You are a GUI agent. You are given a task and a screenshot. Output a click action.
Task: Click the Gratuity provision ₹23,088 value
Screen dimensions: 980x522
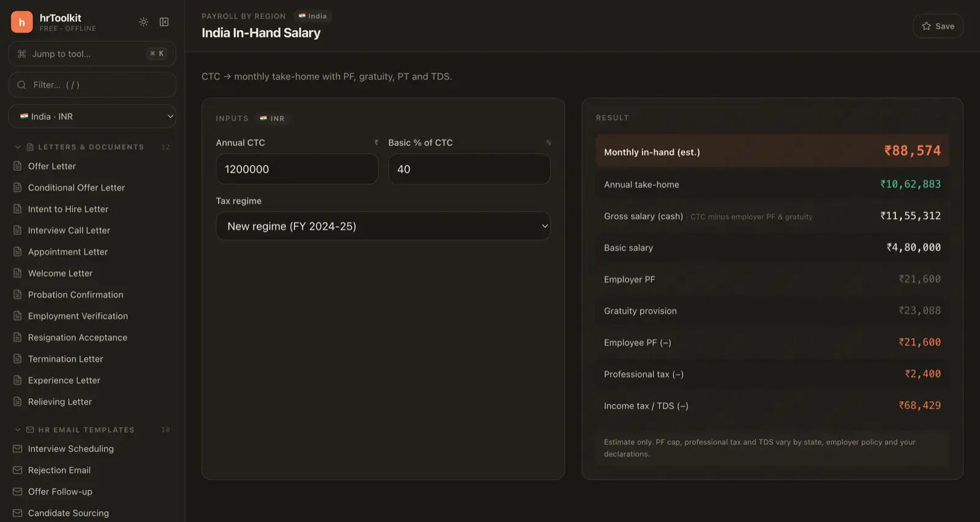coord(919,311)
